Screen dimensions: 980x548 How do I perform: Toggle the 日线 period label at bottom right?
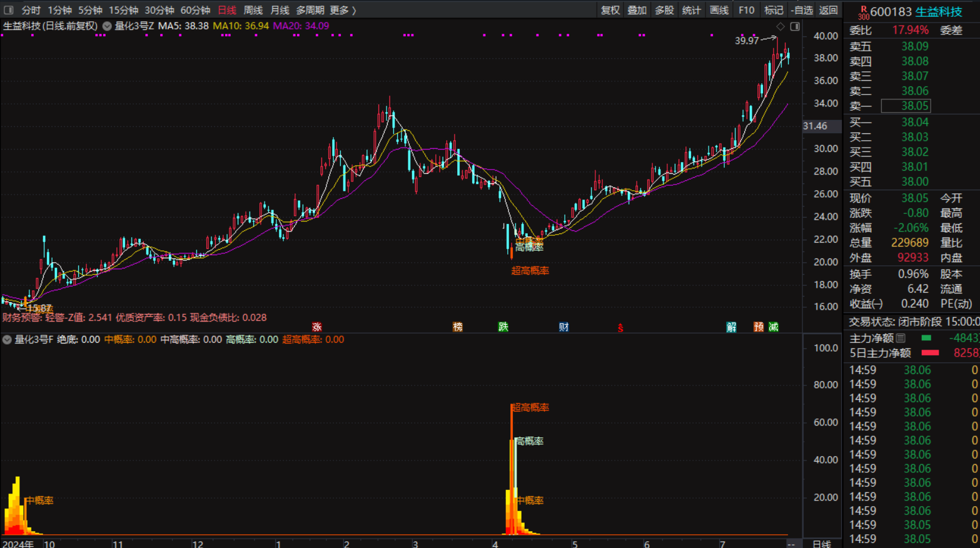[x=821, y=544]
